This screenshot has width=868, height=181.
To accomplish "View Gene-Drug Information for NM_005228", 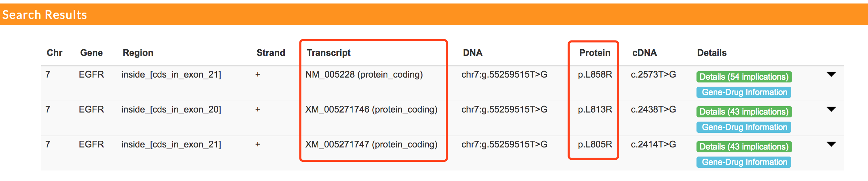I will point(744,92).
